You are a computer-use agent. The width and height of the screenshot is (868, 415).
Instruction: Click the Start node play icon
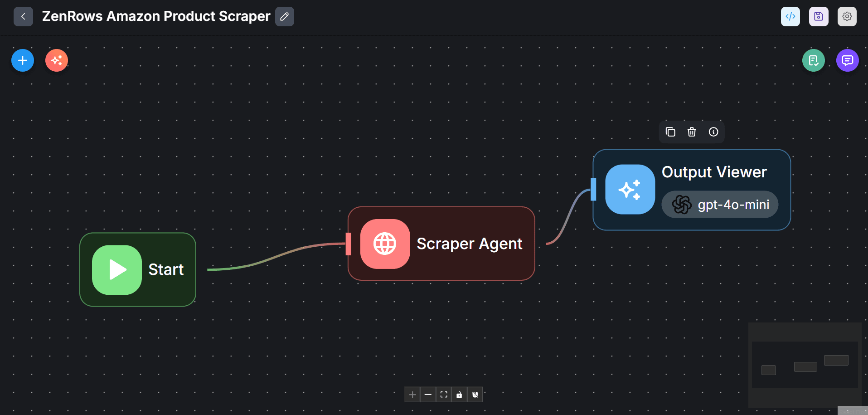tap(117, 270)
